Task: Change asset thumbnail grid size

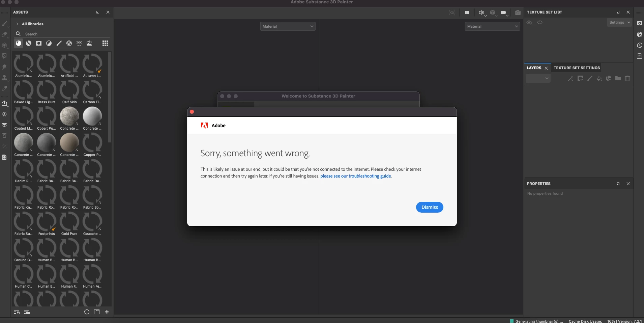Action: coord(105,43)
